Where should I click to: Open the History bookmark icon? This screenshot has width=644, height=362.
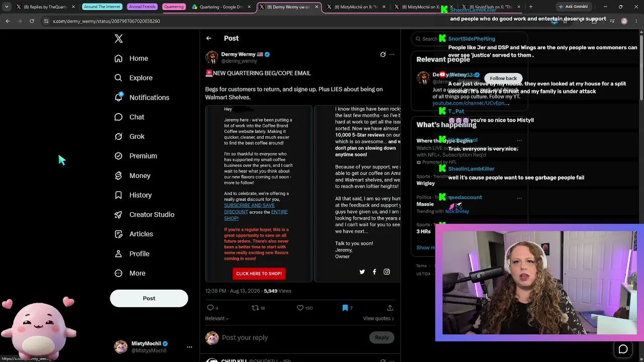tap(118, 195)
